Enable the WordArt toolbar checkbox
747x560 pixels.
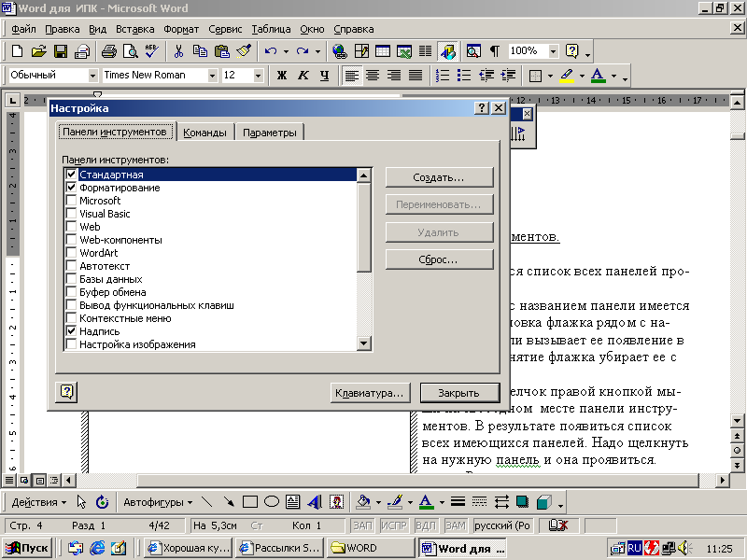(x=71, y=253)
